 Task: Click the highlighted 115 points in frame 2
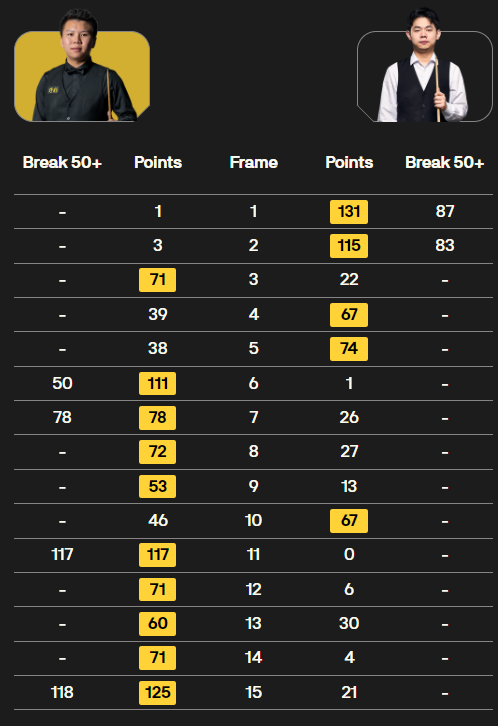[x=349, y=246]
